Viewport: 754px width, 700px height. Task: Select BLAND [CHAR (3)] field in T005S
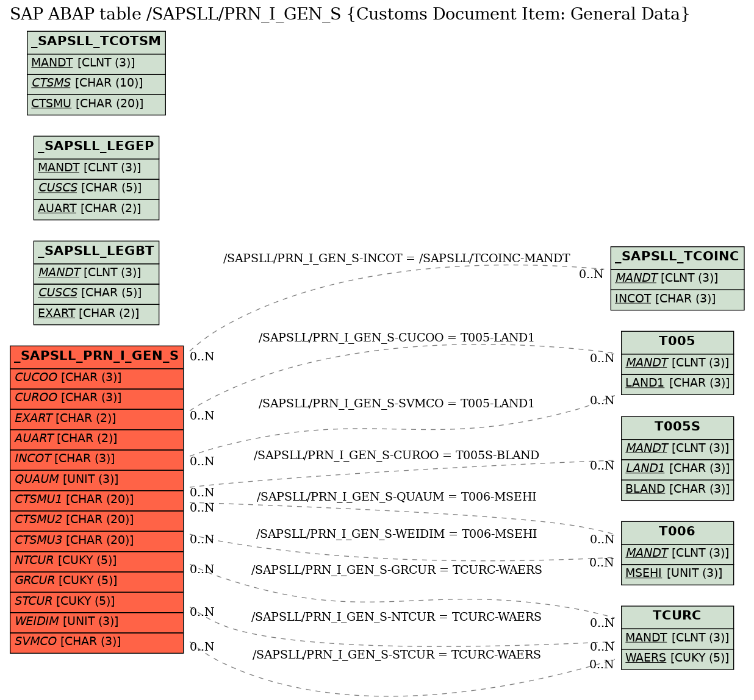coord(677,490)
